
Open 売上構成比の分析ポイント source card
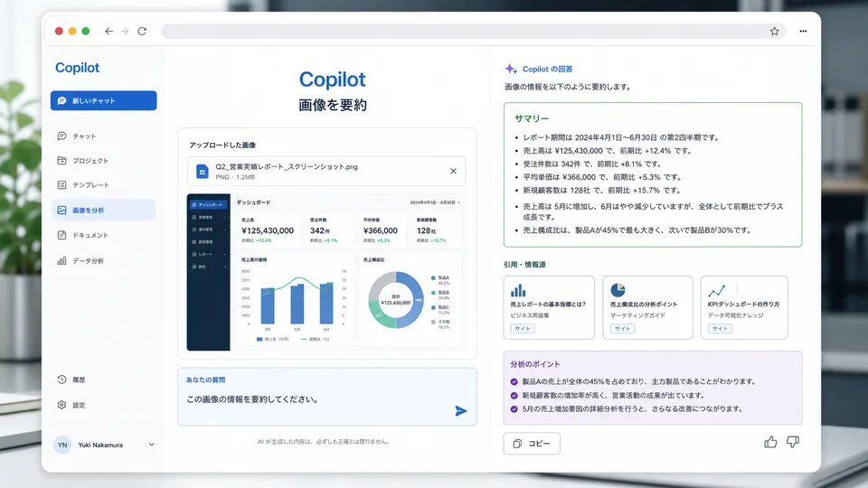(x=647, y=307)
